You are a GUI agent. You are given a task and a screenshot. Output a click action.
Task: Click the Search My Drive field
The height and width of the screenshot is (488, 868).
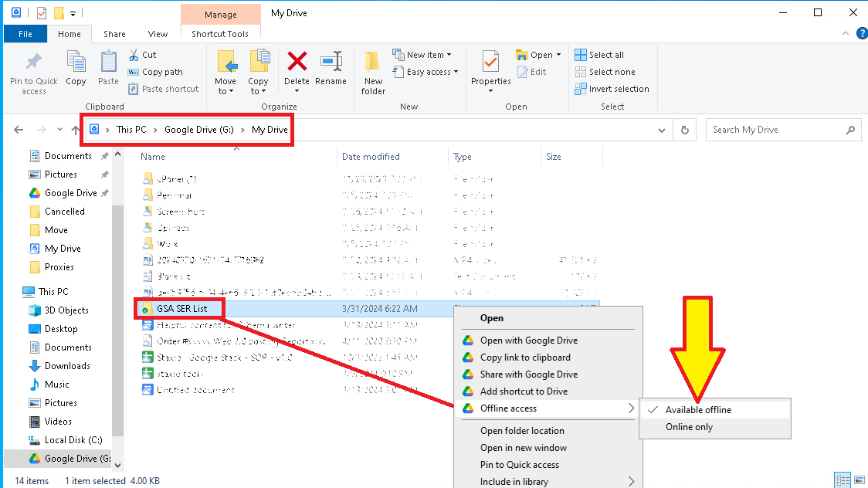[x=776, y=130]
